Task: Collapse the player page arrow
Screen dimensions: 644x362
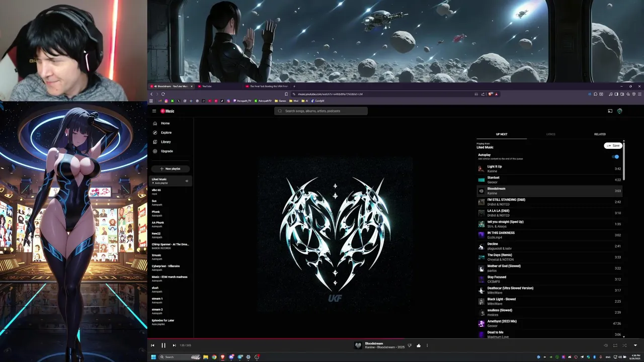Action: (x=635, y=345)
